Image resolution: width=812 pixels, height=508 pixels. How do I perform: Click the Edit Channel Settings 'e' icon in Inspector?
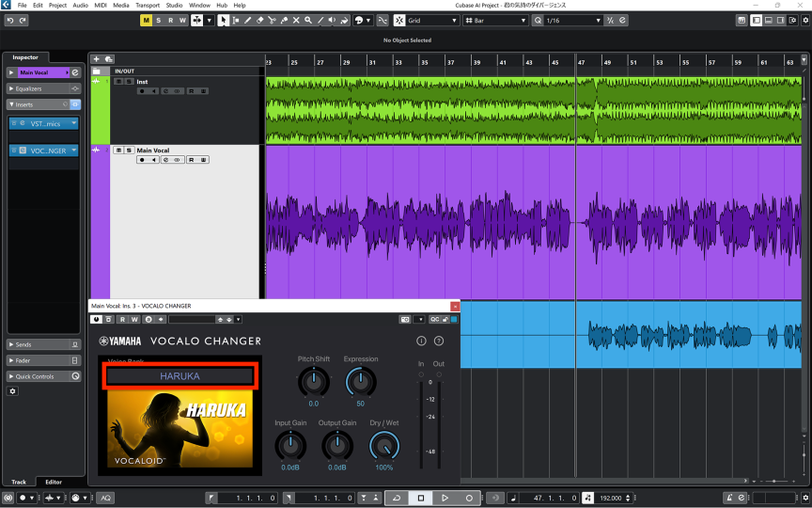[75, 72]
